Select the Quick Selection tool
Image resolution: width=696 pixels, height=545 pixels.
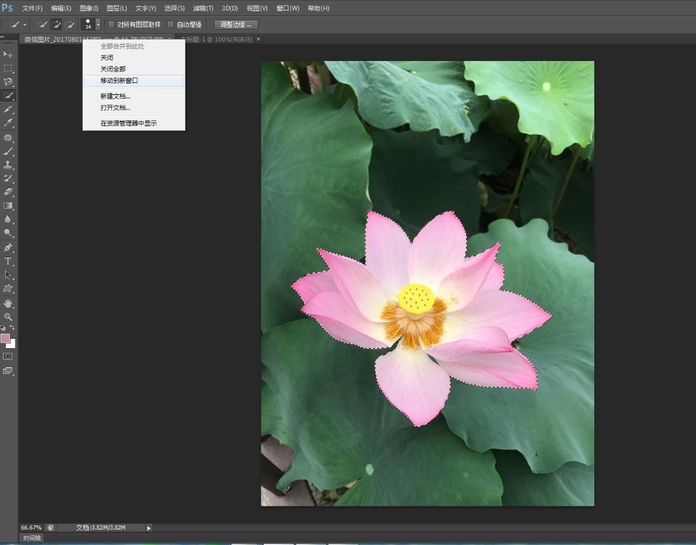8,96
